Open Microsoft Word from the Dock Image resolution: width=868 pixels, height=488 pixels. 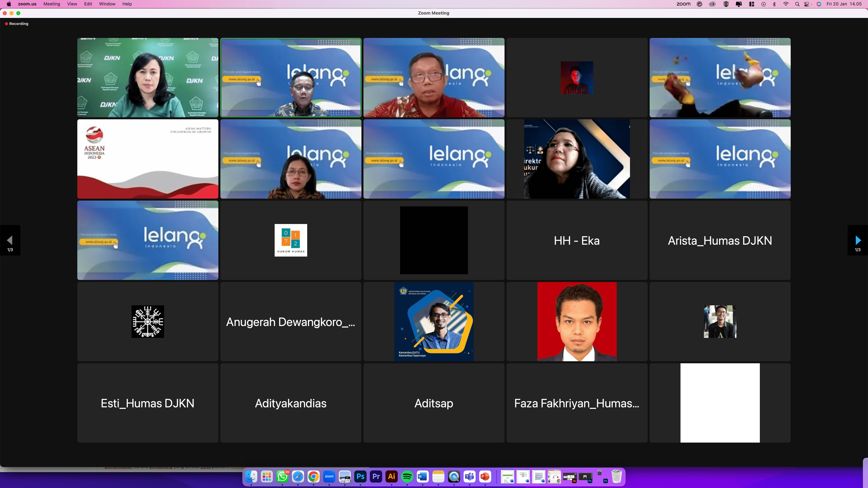point(422,476)
